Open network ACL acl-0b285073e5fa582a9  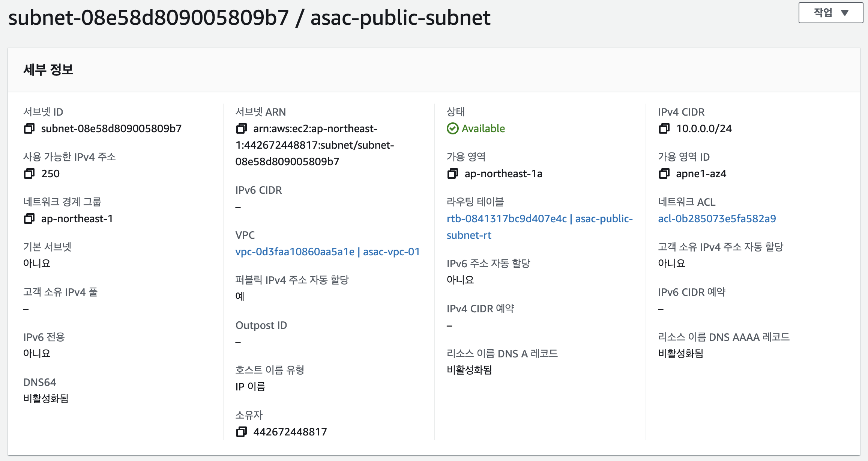[717, 218]
